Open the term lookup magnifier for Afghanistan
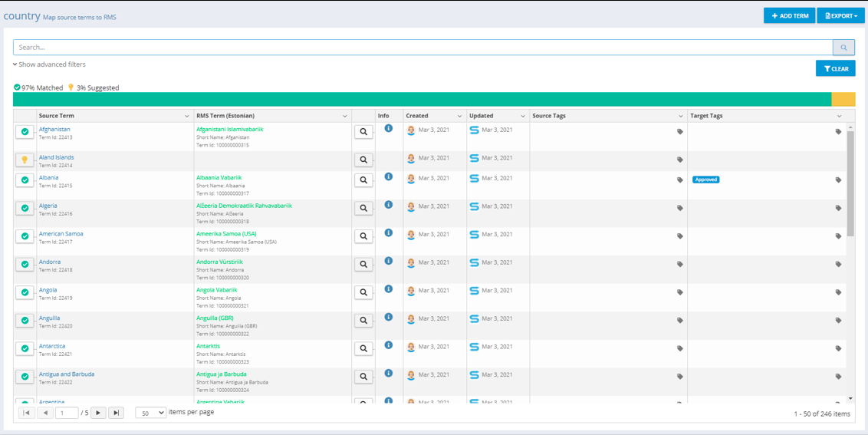The height and width of the screenshot is (435, 868). pyautogui.click(x=363, y=132)
